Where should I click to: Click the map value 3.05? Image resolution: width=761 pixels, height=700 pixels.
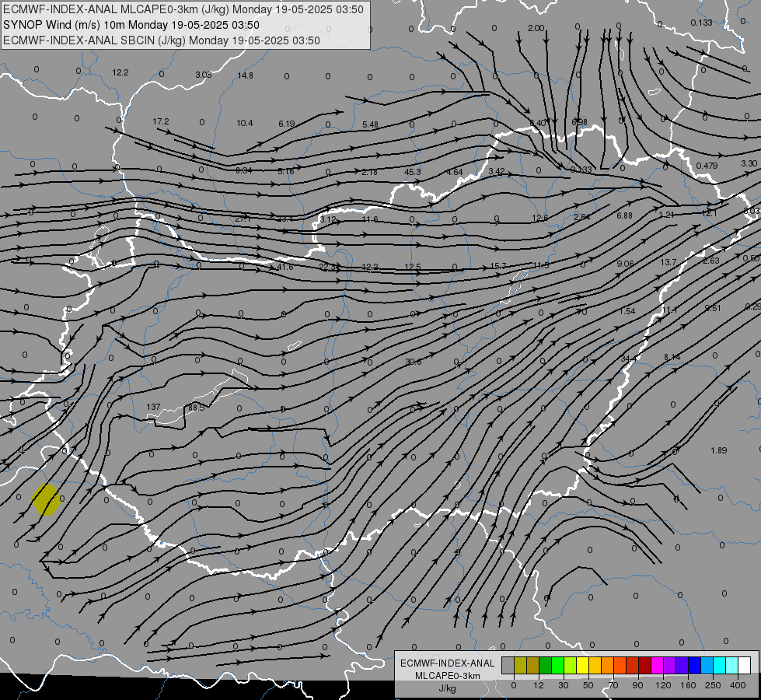coord(204,75)
